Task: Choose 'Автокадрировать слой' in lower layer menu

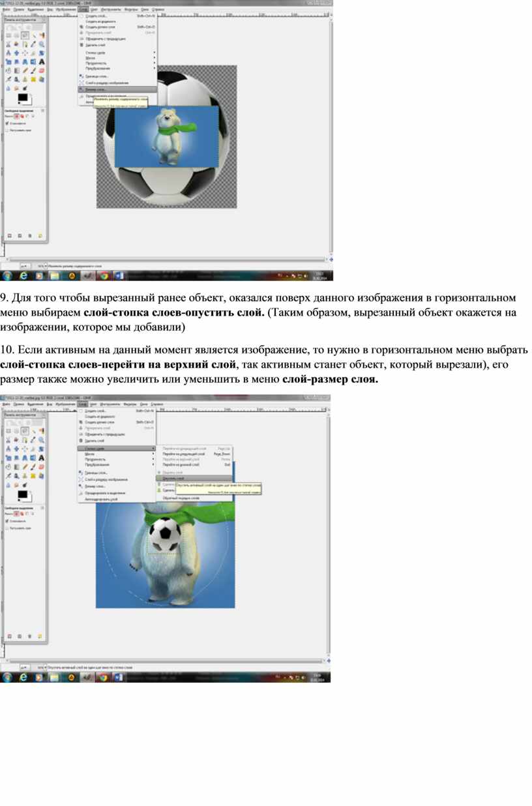Action: 117,499
